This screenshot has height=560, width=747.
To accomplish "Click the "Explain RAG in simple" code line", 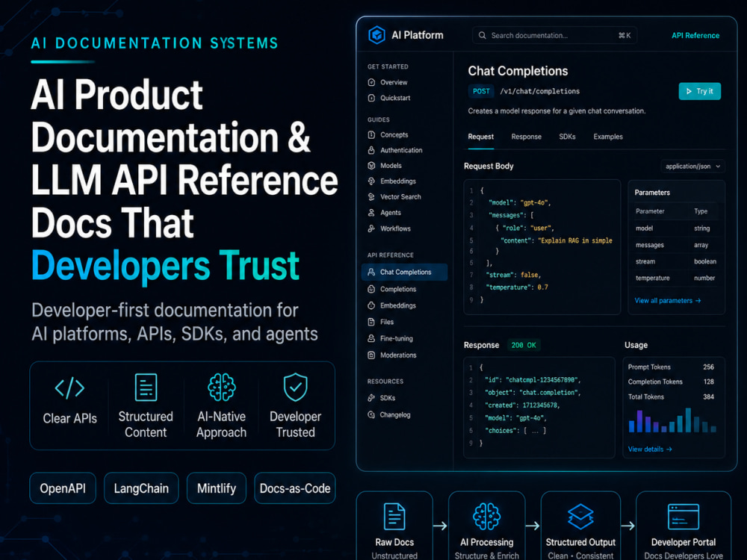I will 557,241.
